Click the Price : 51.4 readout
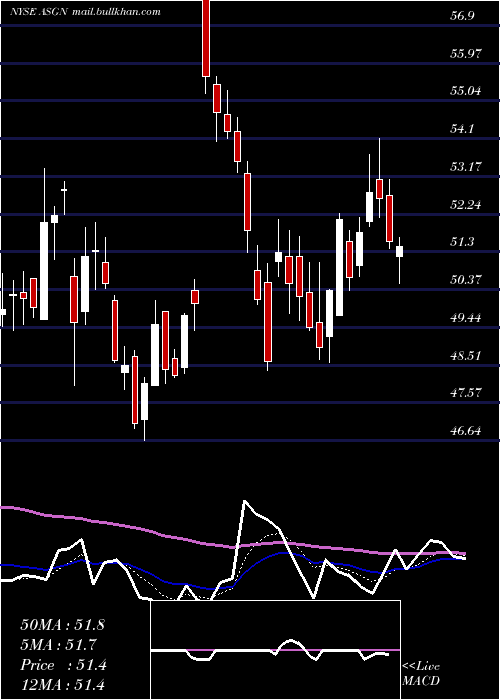The width and height of the screenshot is (500, 700). 63,665
